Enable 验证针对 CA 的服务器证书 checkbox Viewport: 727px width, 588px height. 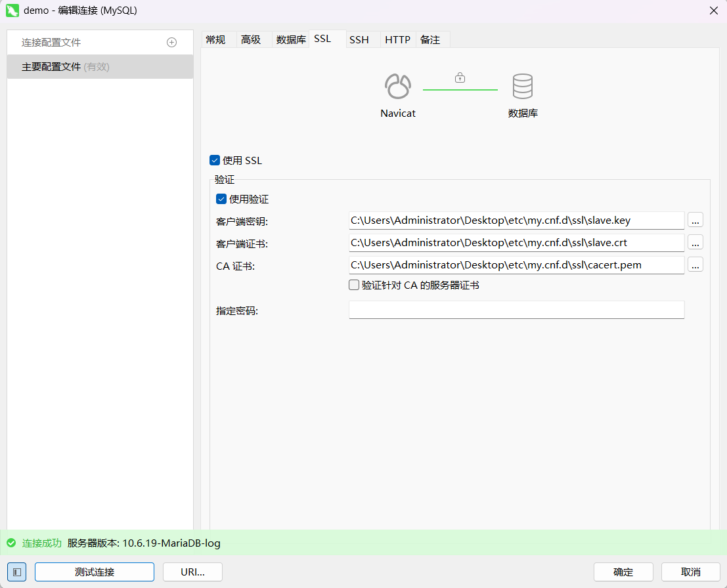[x=354, y=285]
